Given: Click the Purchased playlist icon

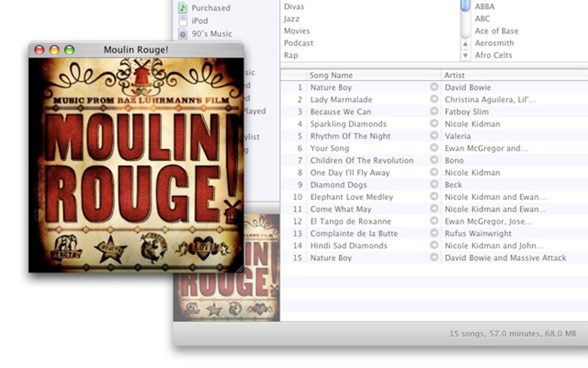Looking at the screenshot, I should [183, 8].
